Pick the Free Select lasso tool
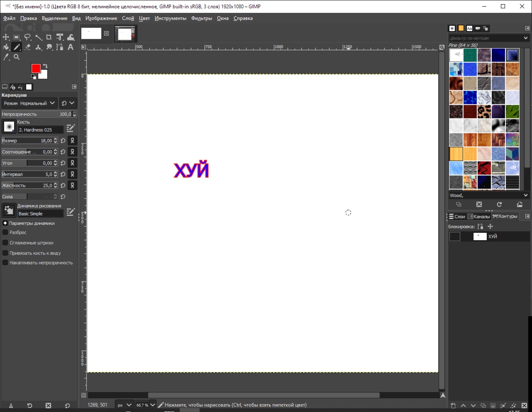 [27, 37]
